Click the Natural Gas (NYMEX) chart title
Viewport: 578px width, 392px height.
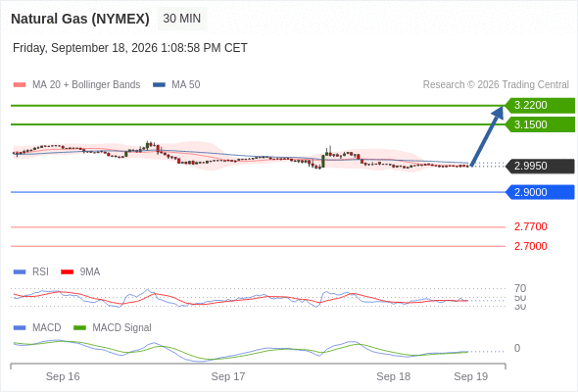pyautogui.click(x=80, y=19)
